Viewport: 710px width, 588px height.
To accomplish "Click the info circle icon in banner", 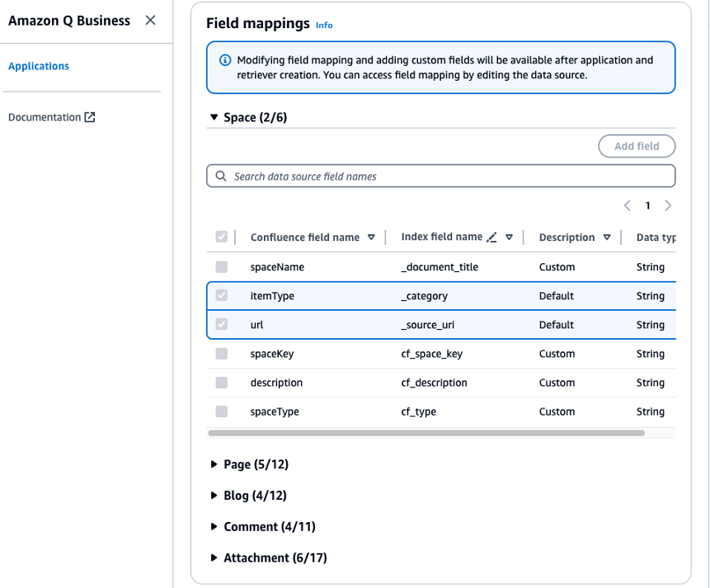I will [224, 60].
